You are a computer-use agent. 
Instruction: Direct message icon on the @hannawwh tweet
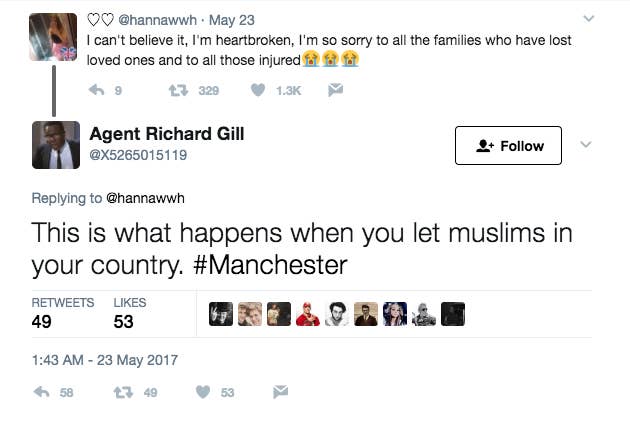click(x=336, y=90)
